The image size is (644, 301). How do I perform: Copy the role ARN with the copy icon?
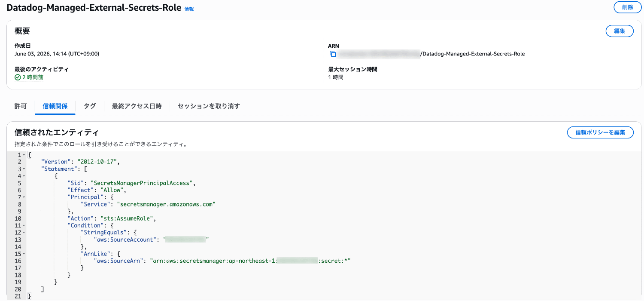click(x=333, y=54)
